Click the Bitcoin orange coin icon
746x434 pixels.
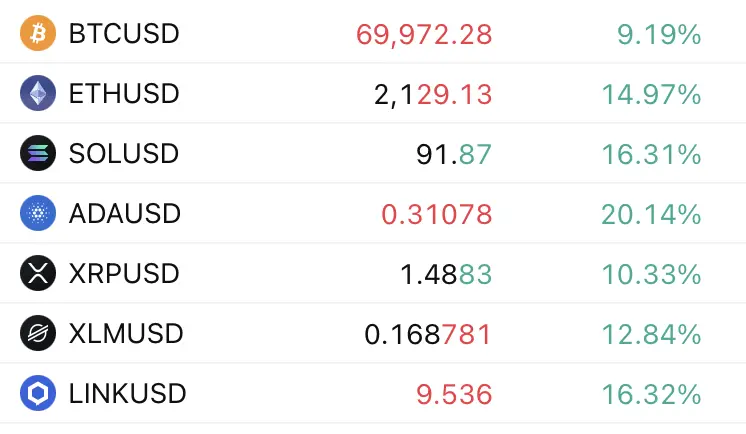click(38, 33)
